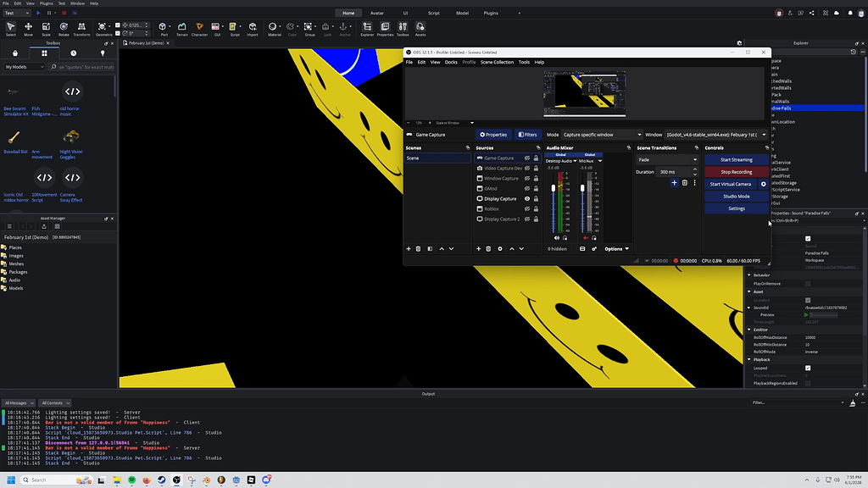The width and height of the screenshot is (868, 488).
Task: Open source properties gear in Sources dock
Action: click(x=500, y=249)
